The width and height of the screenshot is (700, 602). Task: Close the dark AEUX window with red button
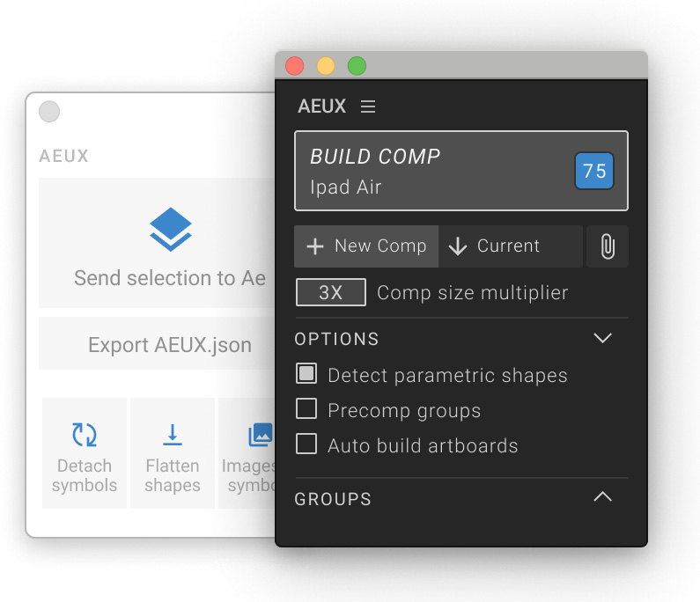tap(295, 66)
